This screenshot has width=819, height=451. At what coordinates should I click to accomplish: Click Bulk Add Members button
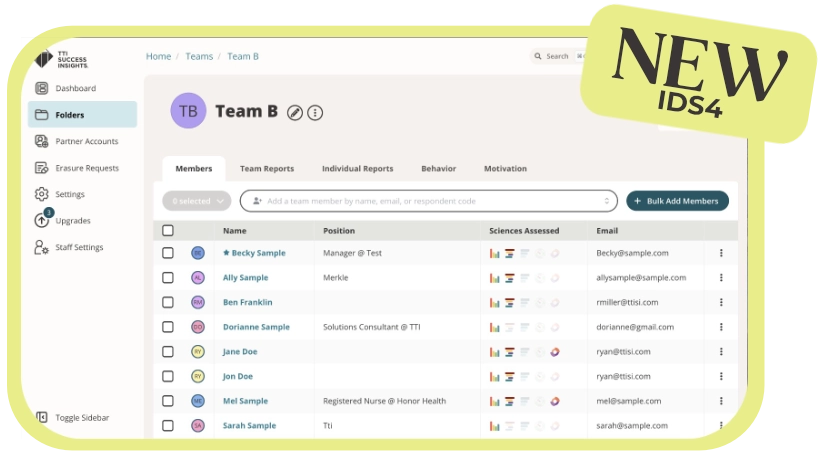pyautogui.click(x=677, y=201)
